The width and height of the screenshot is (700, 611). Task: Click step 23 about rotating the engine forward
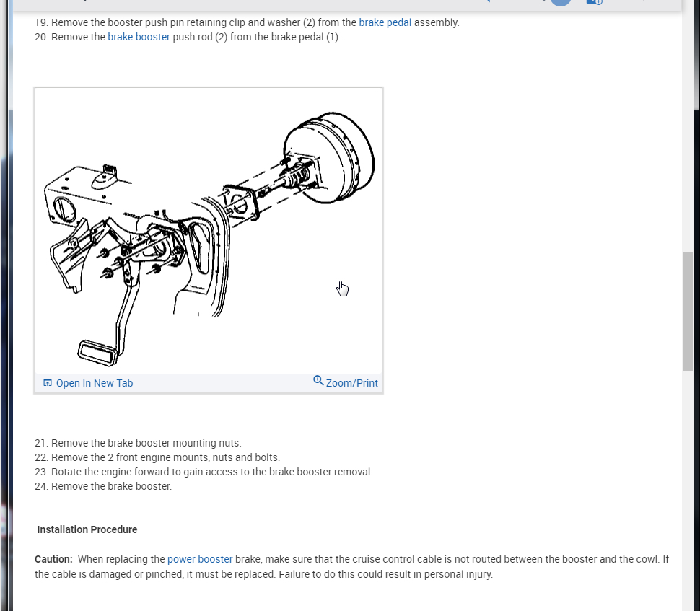click(x=204, y=472)
